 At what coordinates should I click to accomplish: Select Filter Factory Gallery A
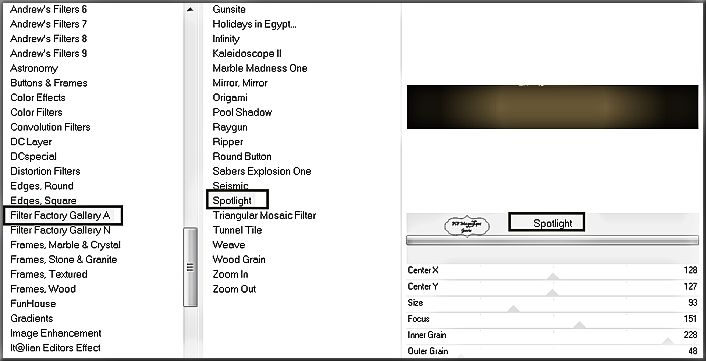[60, 216]
